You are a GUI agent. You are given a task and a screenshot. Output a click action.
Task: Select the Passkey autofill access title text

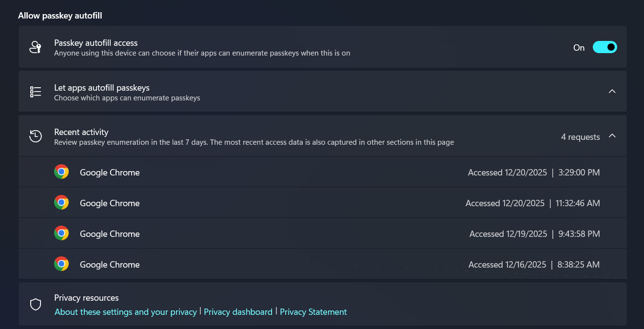click(96, 43)
